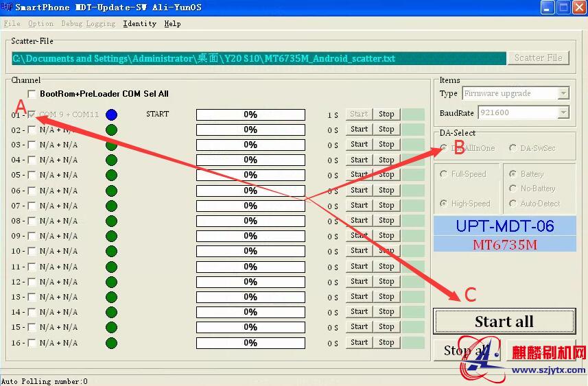Click the green status indicator for channel 14
This screenshot has height=386, width=588.
(x=111, y=312)
